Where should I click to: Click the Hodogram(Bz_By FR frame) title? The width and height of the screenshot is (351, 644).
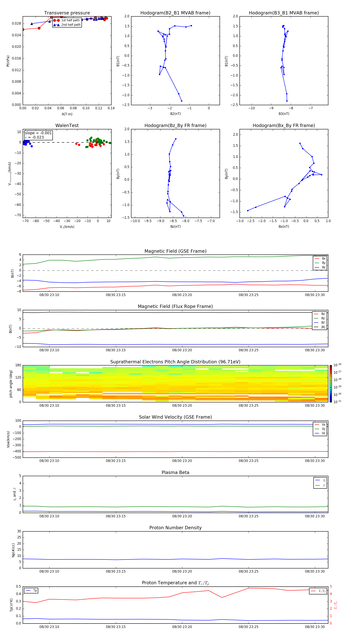[175, 125]
